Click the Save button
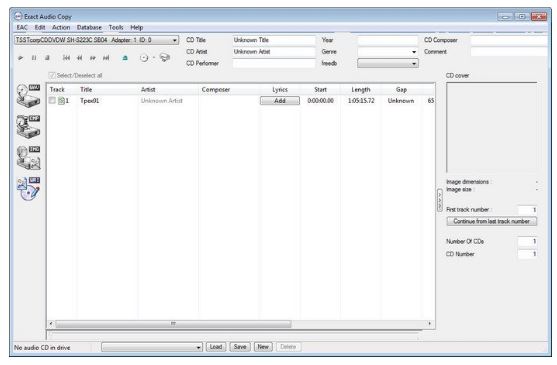The height and width of the screenshot is (365, 557). (x=240, y=347)
